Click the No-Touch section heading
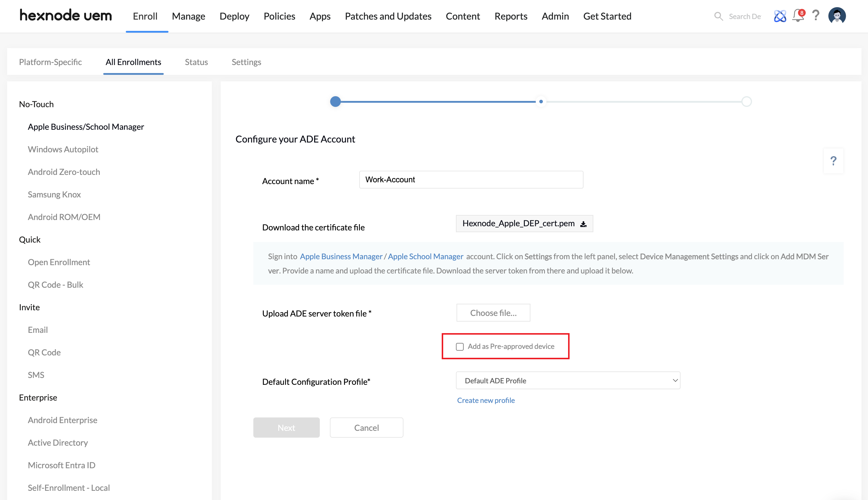868x500 pixels. (36, 104)
